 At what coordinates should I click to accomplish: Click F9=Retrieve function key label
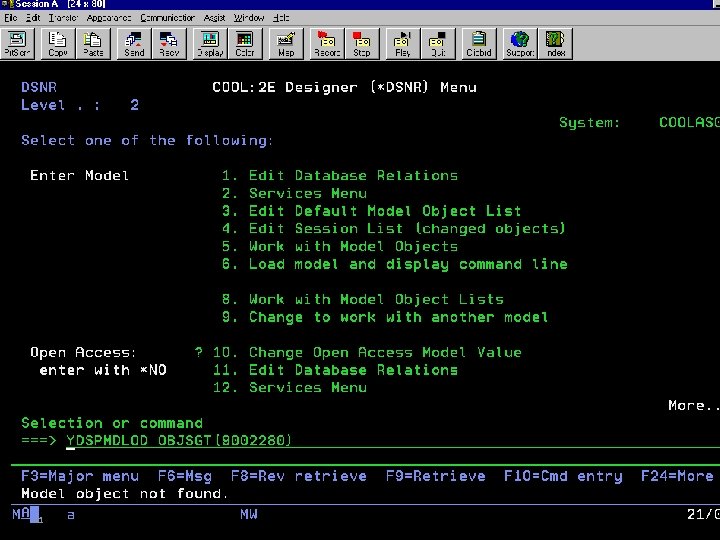click(x=435, y=476)
